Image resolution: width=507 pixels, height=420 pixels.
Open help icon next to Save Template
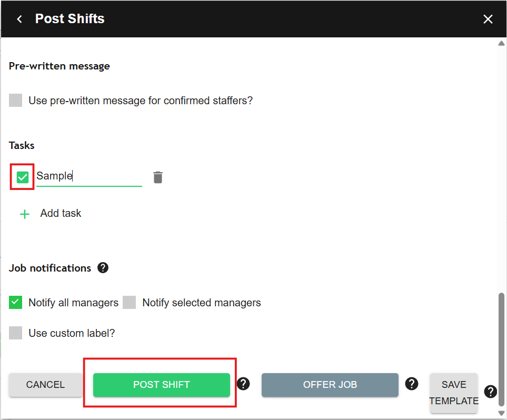(x=490, y=392)
